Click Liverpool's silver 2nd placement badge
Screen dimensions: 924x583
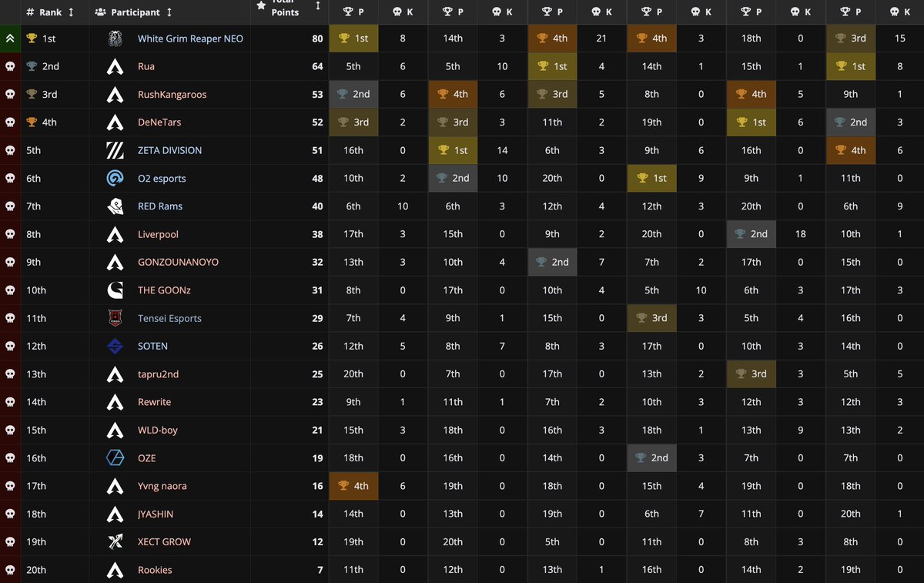pyautogui.click(x=751, y=234)
